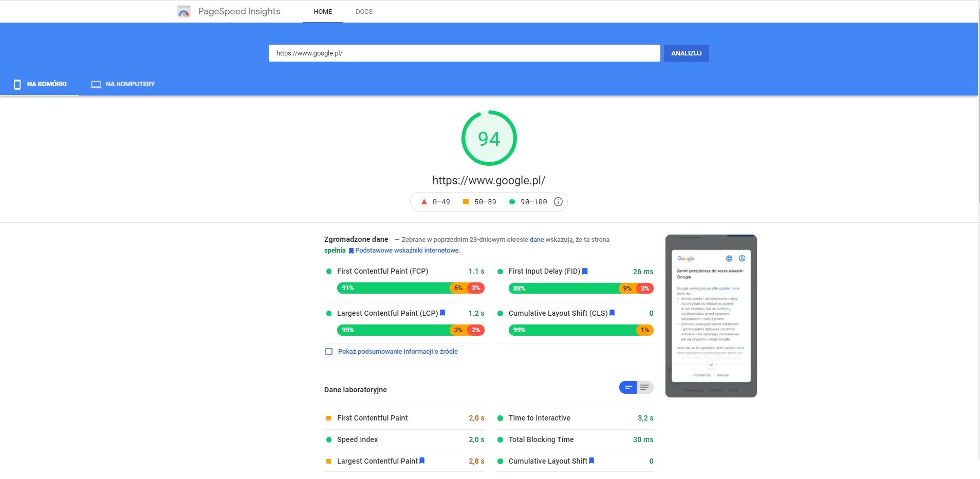Click the First Input Delay bookmark icon
Image resolution: width=980 pixels, height=479 pixels.
pyautogui.click(x=585, y=271)
